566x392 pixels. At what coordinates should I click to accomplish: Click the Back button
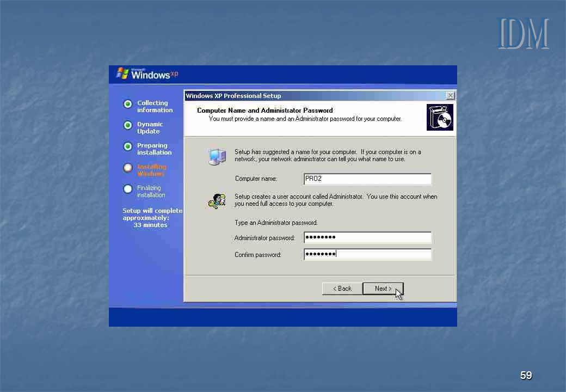coord(342,289)
